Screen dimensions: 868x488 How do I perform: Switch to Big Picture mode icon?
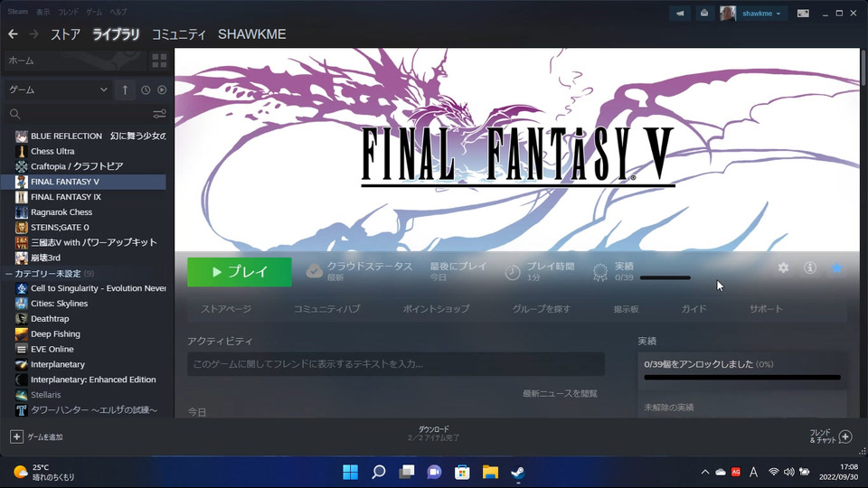click(803, 14)
